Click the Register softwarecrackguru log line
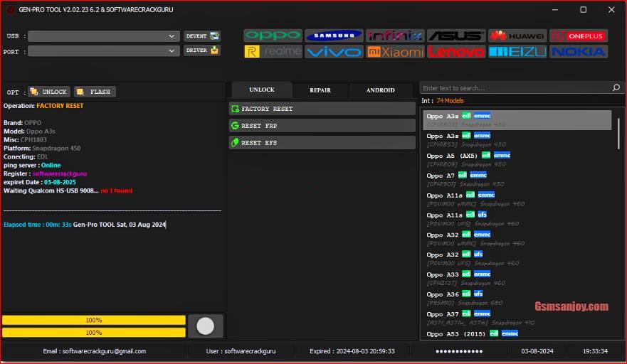The height and width of the screenshot is (364, 627). click(45, 173)
